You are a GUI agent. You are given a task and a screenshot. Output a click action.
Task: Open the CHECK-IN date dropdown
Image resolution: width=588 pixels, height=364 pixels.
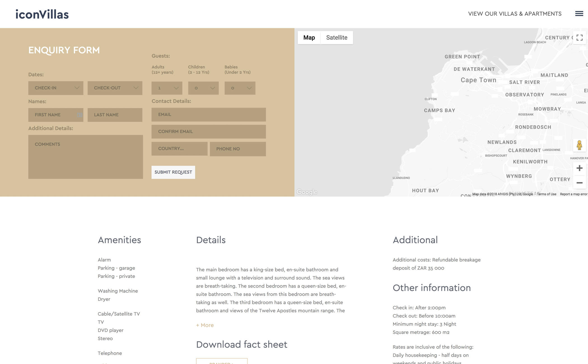pos(55,88)
